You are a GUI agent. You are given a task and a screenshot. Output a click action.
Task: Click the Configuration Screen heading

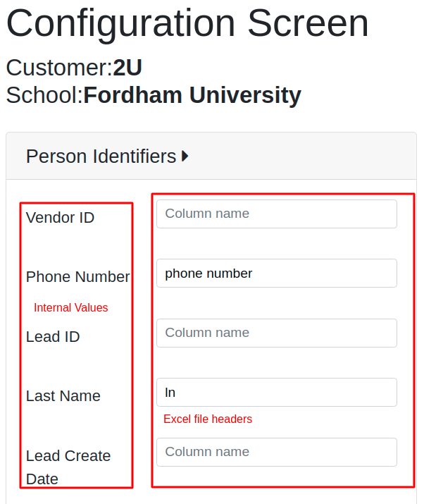pyautogui.click(x=187, y=23)
